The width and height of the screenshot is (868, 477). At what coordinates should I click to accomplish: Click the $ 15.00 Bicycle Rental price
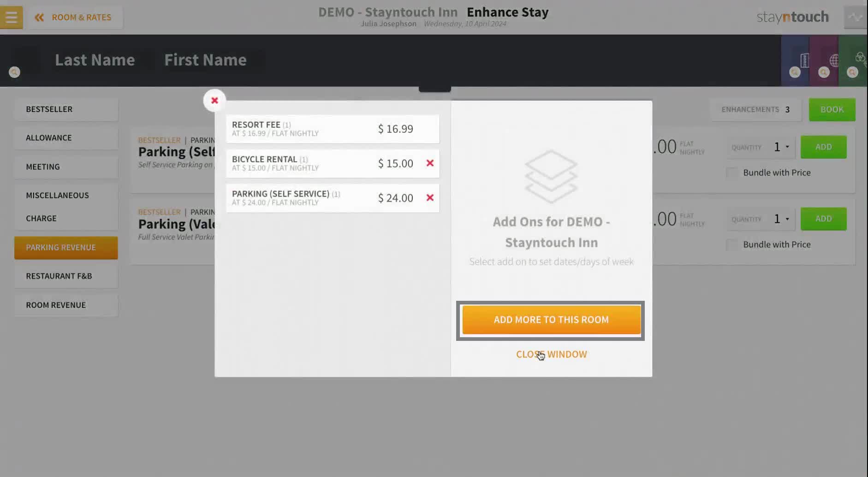pyautogui.click(x=396, y=164)
